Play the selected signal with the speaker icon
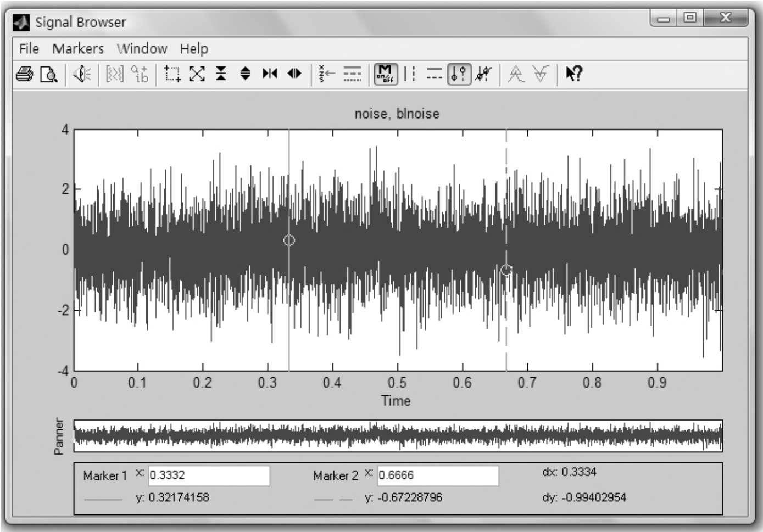This screenshot has height=532, width=763. [x=82, y=74]
